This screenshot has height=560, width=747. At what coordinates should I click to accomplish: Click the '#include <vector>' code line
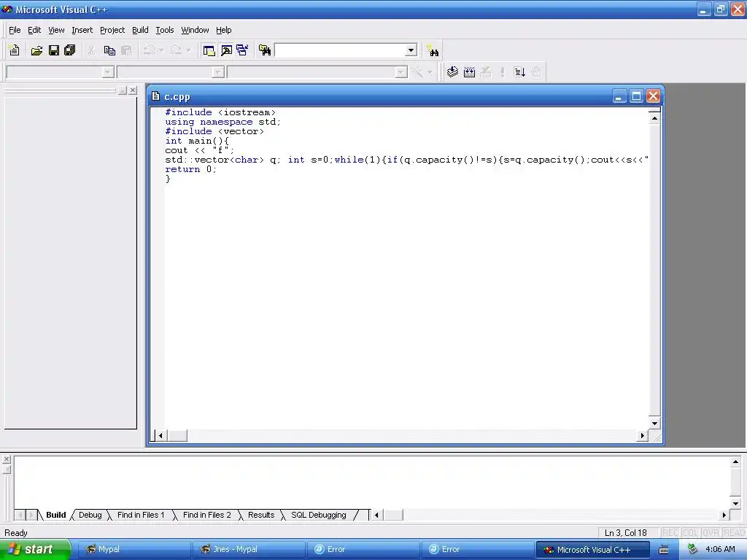coord(214,131)
